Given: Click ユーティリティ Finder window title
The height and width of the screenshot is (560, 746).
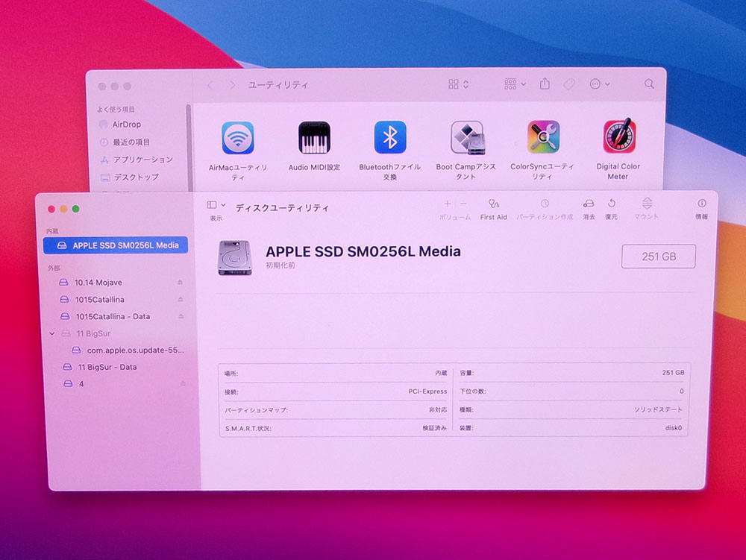Looking at the screenshot, I should tap(278, 85).
